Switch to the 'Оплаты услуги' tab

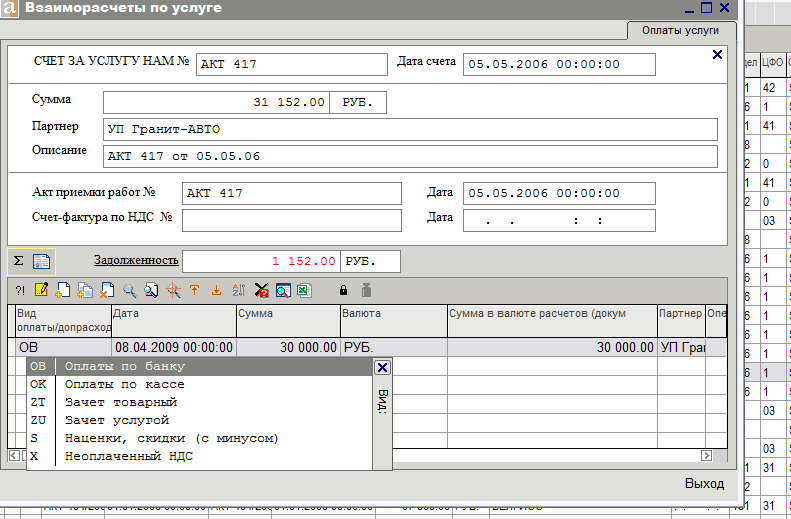[x=680, y=30]
